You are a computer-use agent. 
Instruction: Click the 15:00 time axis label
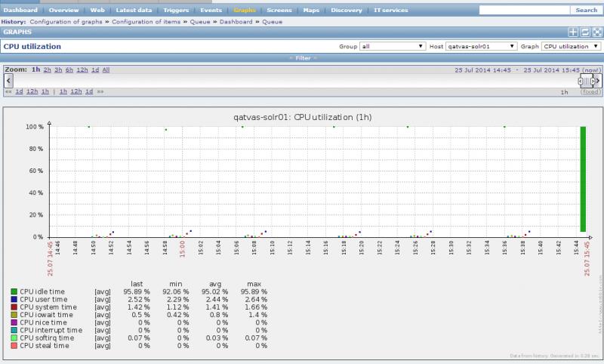[183, 248]
